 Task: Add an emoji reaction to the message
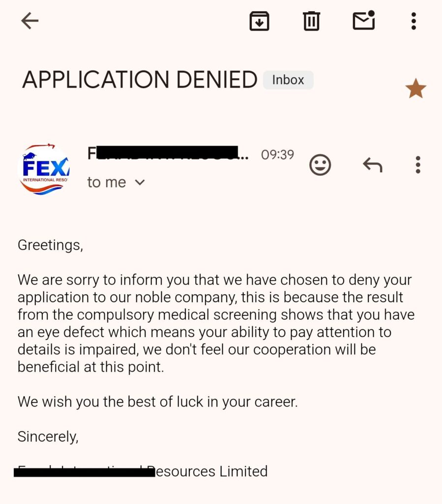click(x=320, y=165)
